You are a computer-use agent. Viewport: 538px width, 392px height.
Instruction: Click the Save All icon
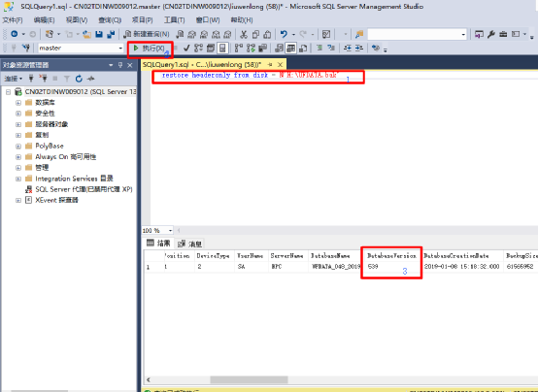pyautogui.click(x=111, y=34)
